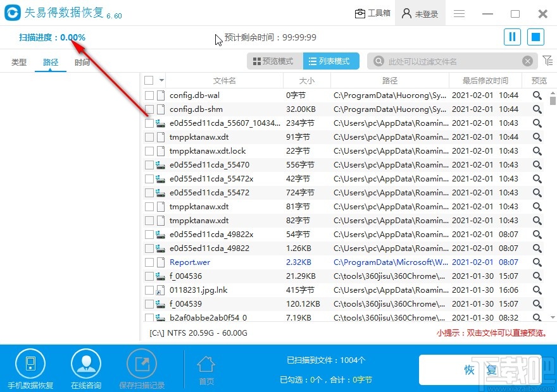Toggle the select-all checkbox
The width and height of the screenshot is (557, 392).
(149, 80)
